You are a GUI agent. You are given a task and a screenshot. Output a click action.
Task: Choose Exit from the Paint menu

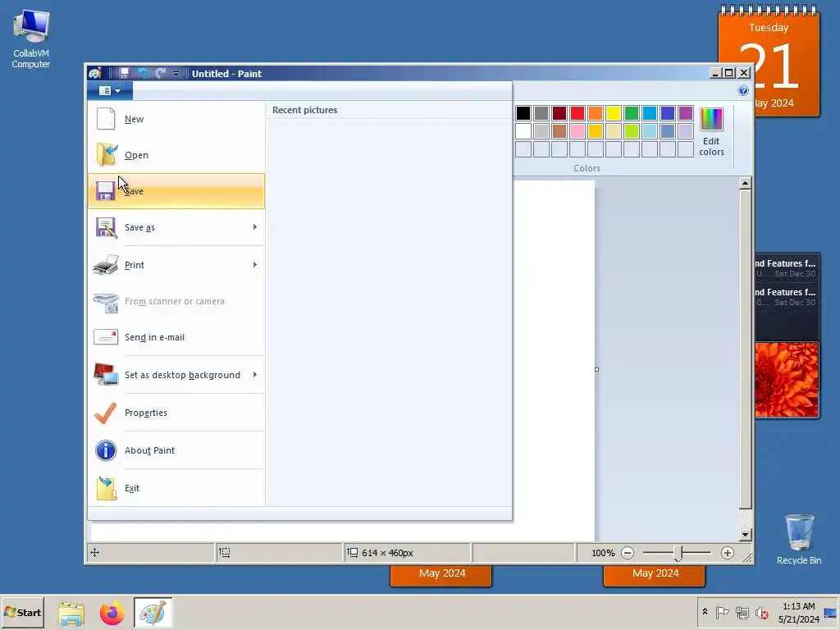(176, 488)
